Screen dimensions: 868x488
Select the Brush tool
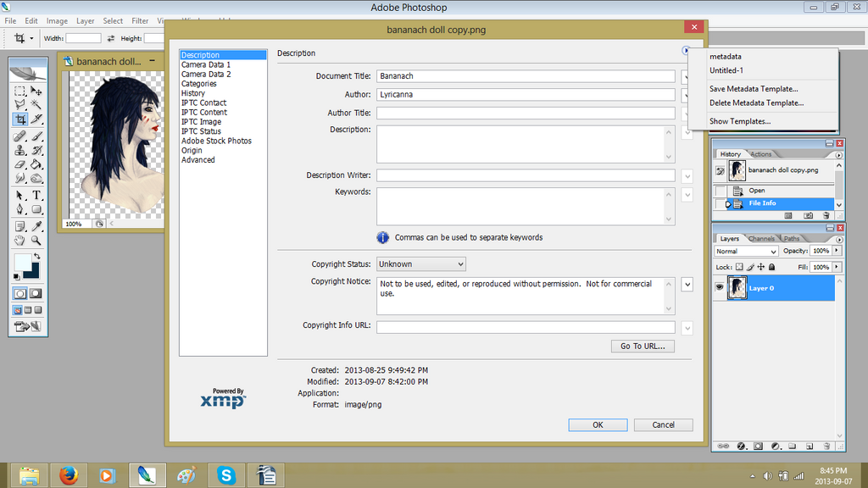36,136
